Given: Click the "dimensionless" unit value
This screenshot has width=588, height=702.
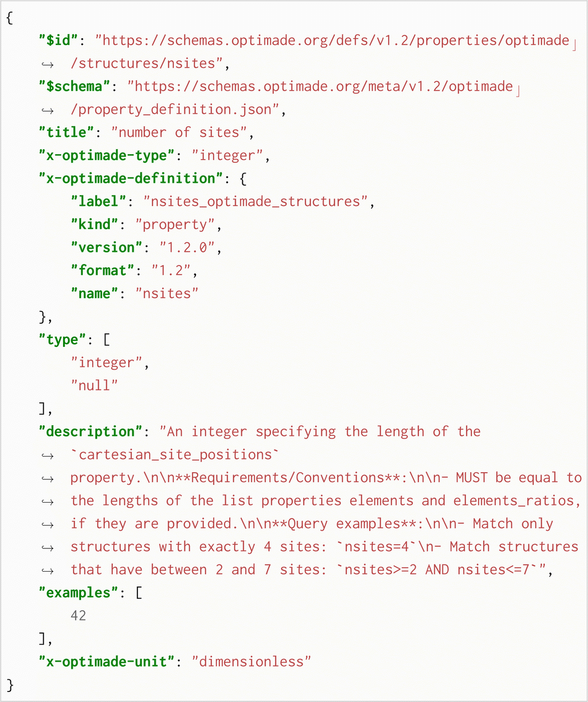Looking at the screenshot, I should 251,662.
